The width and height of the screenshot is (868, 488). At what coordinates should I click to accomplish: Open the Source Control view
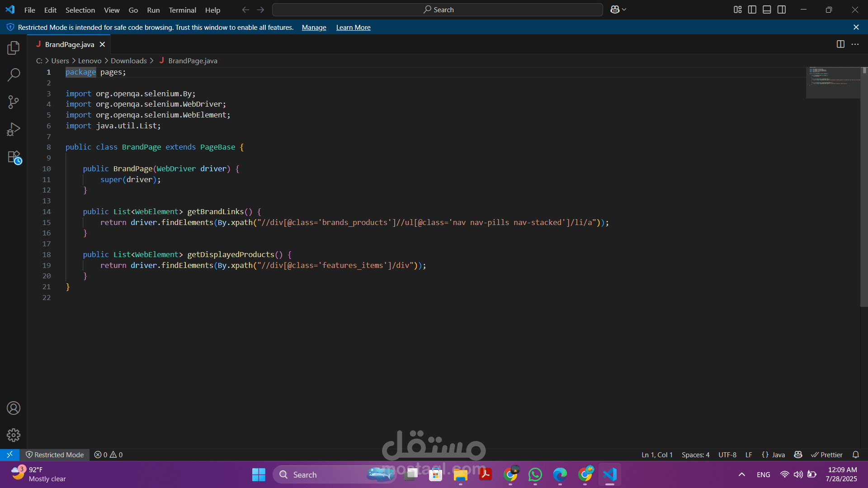click(x=14, y=102)
